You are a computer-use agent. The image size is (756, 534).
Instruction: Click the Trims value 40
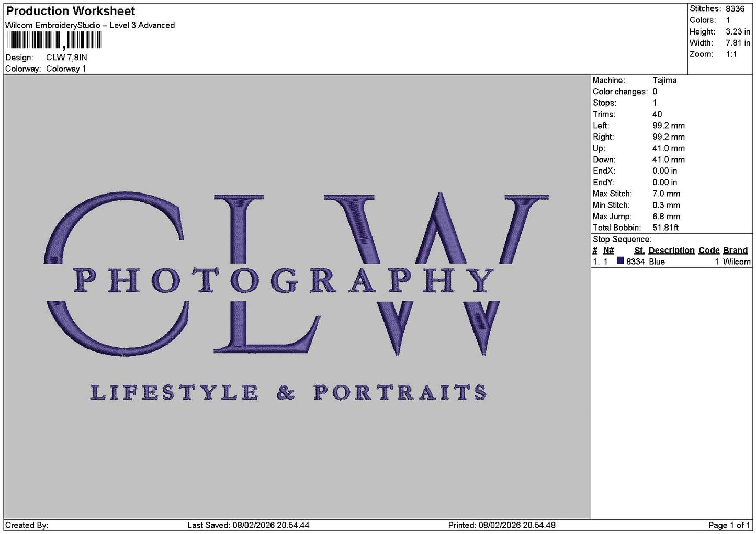pos(657,115)
